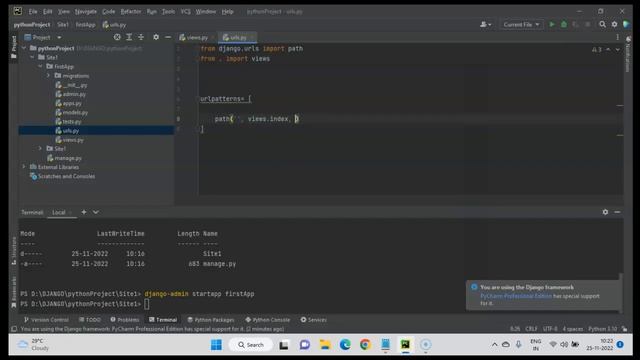Viewport: 640px width, 360px height.
Task: Expand the migrations folder
Action: [x=48, y=76]
